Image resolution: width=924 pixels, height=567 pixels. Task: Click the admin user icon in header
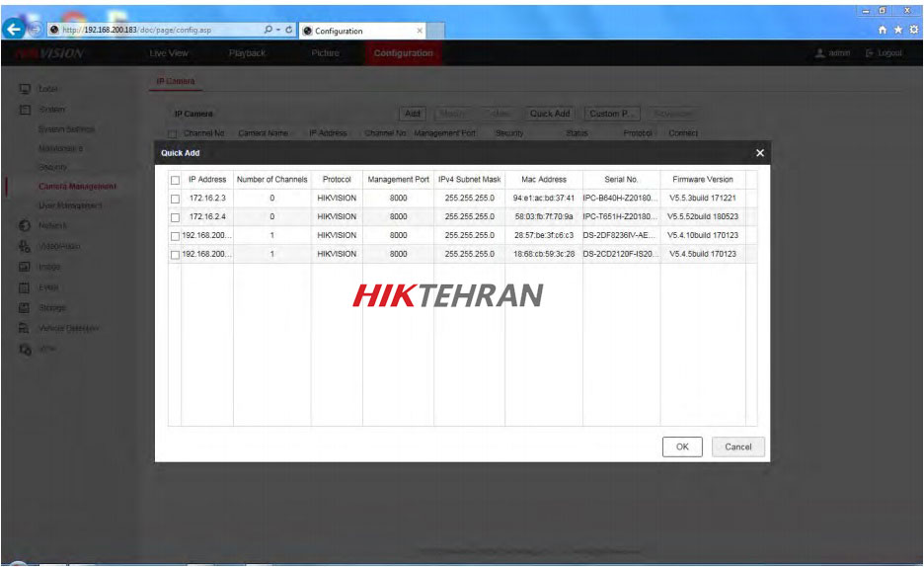tap(819, 53)
